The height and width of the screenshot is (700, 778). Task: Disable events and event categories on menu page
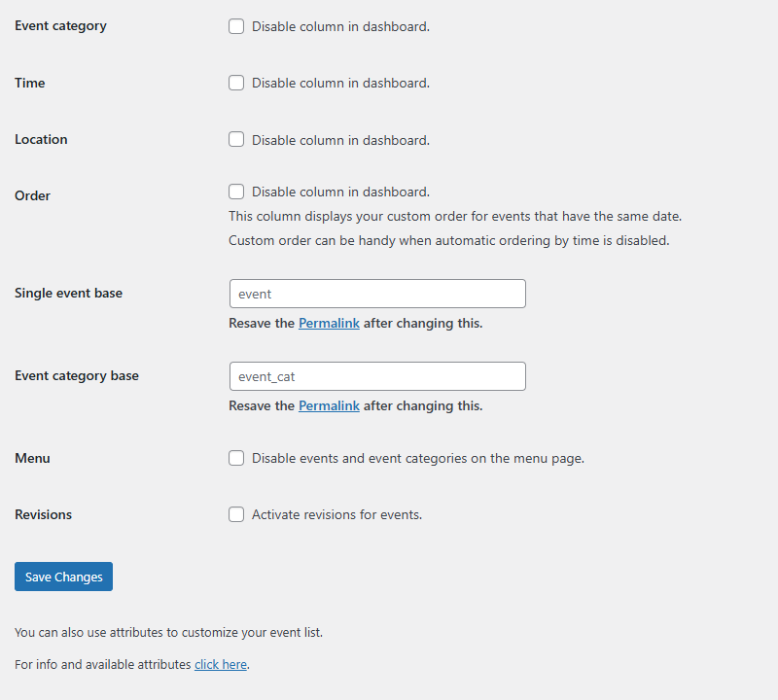point(236,458)
